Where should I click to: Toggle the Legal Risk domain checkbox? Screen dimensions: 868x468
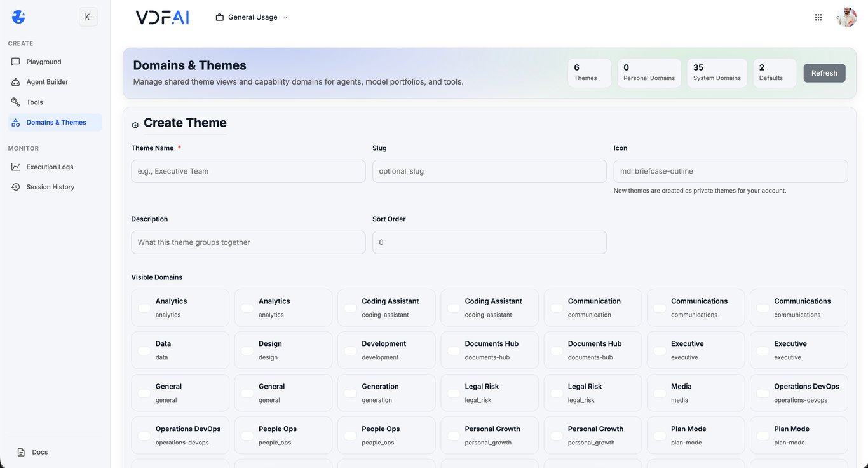[x=453, y=392]
